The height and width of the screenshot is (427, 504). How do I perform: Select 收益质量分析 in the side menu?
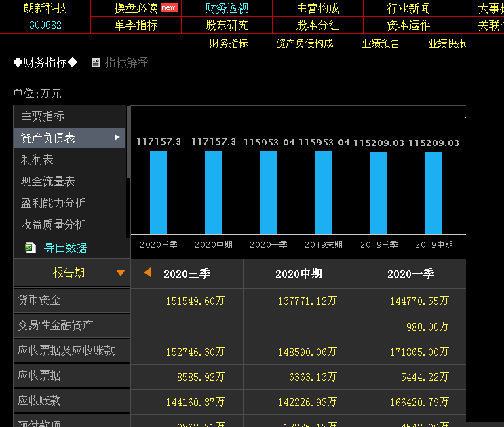pyautogui.click(x=70, y=225)
